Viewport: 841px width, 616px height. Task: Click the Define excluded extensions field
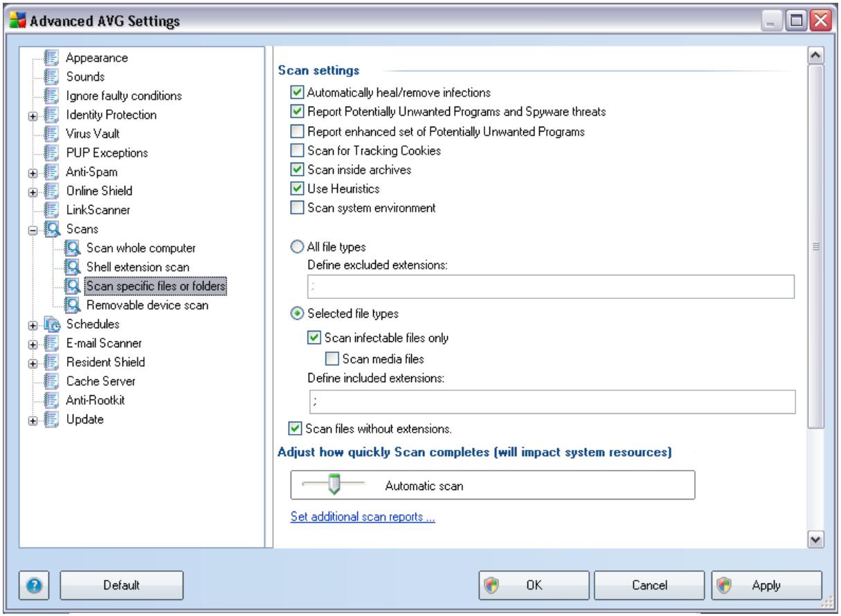[552, 286]
